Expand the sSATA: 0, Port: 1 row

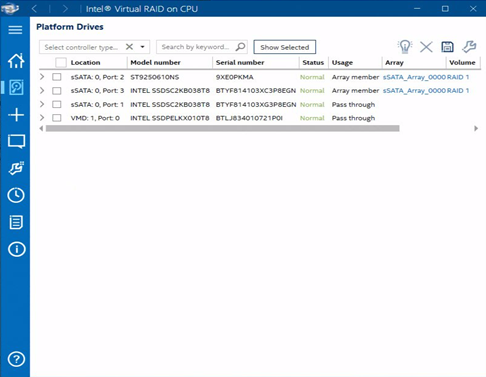click(x=42, y=104)
